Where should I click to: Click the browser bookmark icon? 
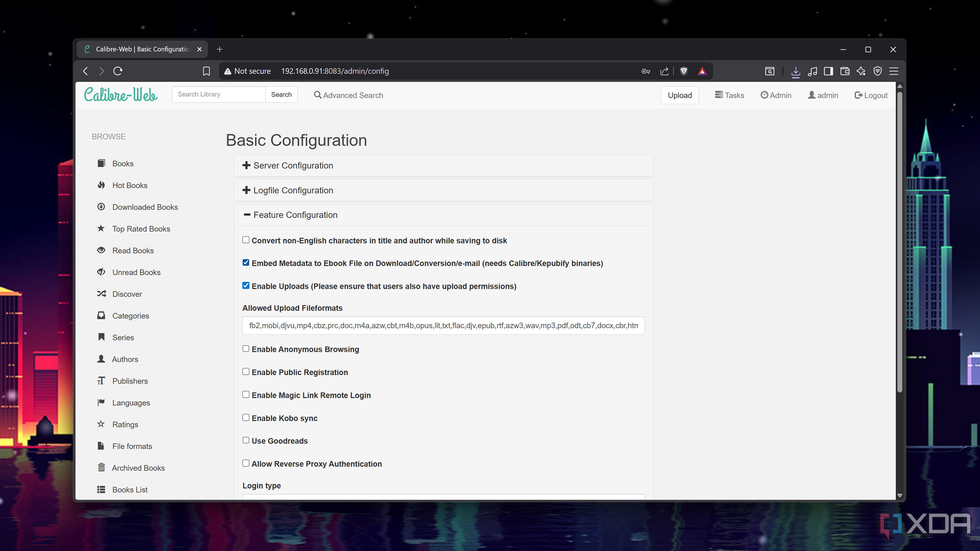(x=206, y=71)
